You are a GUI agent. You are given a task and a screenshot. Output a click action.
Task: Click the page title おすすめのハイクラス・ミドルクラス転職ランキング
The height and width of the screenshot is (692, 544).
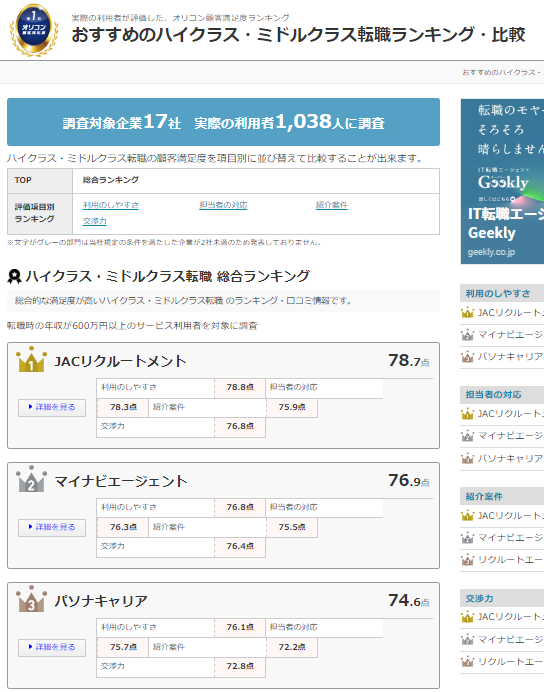[298, 34]
